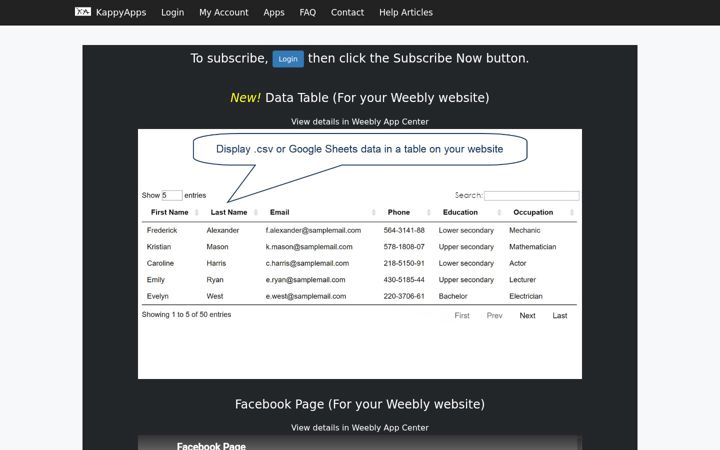Click phone number 430-5185-44
This screenshot has height=450, width=720.
tap(404, 280)
